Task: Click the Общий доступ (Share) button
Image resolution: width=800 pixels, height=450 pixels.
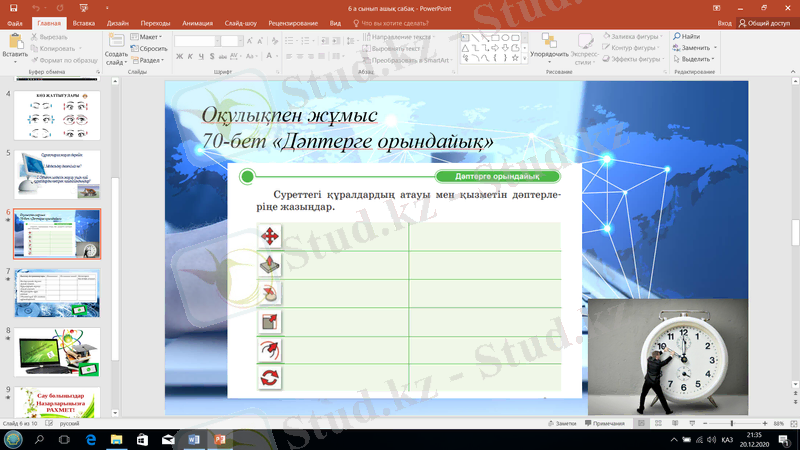Action: click(x=766, y=22)
